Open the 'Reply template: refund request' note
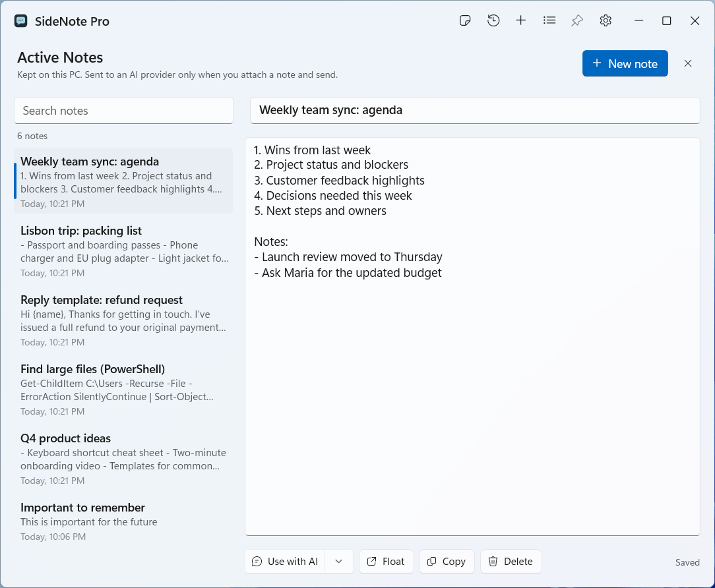 pyautogui.click(x=123, y=320)
